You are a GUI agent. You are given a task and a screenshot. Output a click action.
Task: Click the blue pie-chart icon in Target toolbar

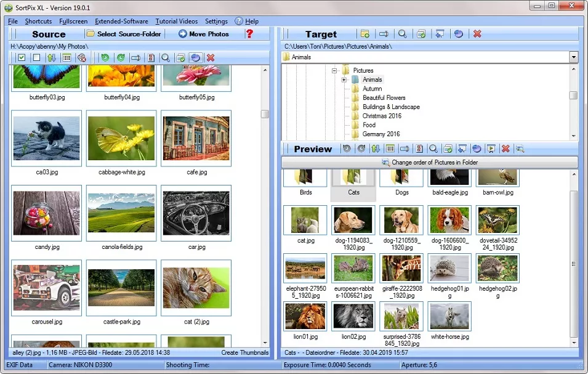[x=459, y=34]
